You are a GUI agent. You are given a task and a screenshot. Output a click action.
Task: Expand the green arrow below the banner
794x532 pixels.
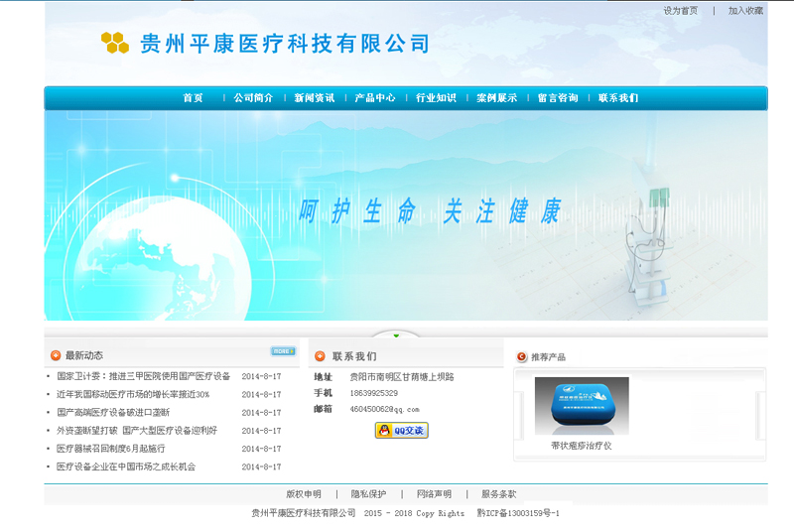(397, 334)
